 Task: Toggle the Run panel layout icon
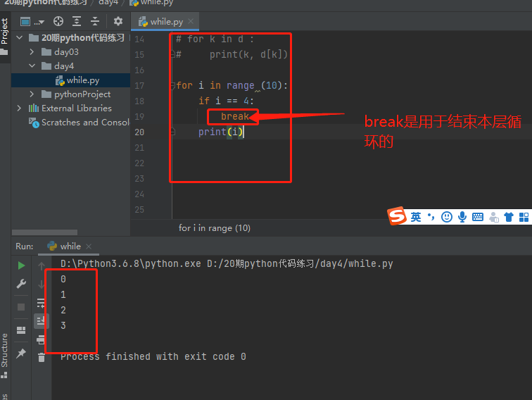[x=21, y=330]
